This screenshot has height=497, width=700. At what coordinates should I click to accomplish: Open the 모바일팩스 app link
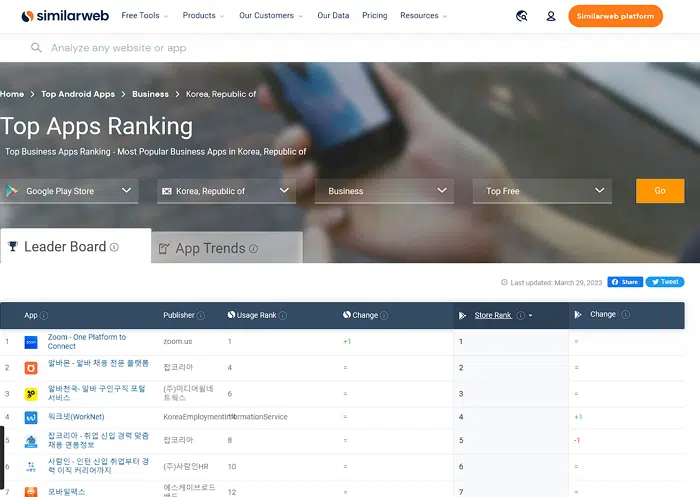[x=67, y=492]
